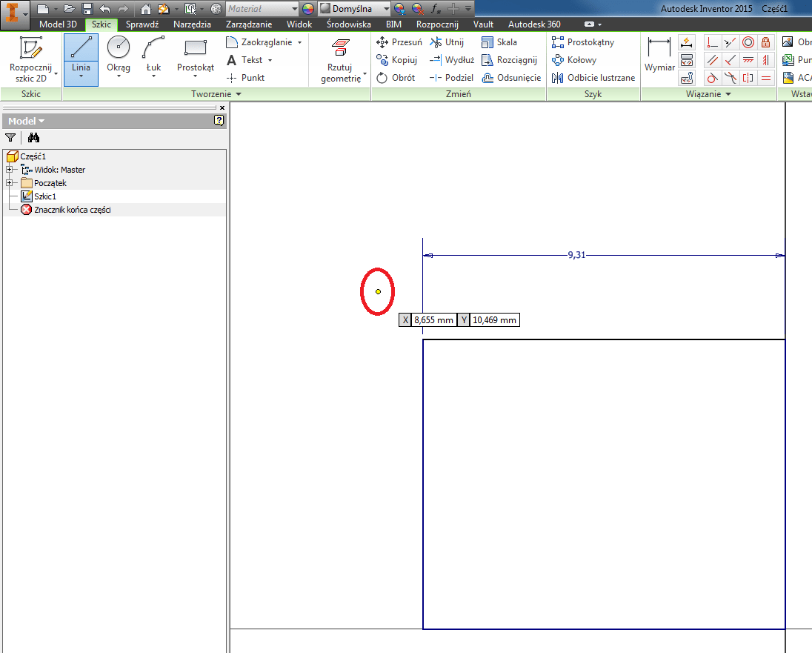This screenshot has width=812, height=653.
Task: Click the browser filter funnel icon
Action: (x=10, y=138)
